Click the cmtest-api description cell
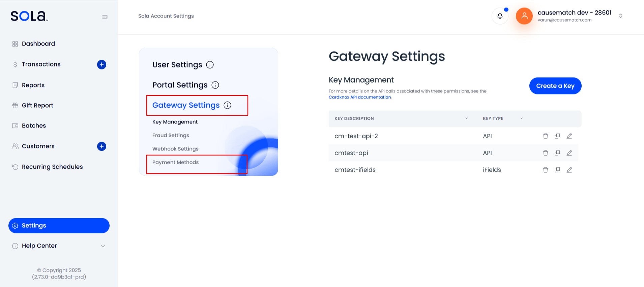This screenshot has width=644, height=287. (x=351, y=153)
